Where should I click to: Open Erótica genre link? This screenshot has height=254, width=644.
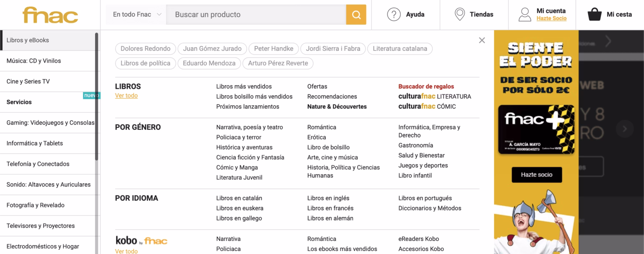[317, 137]
